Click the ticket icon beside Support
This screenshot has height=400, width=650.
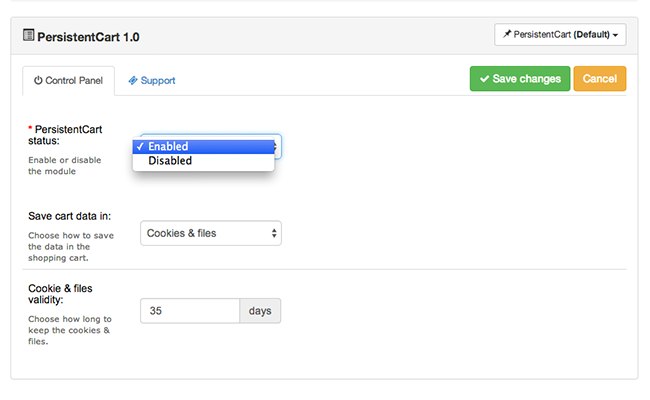pos(133,80)
